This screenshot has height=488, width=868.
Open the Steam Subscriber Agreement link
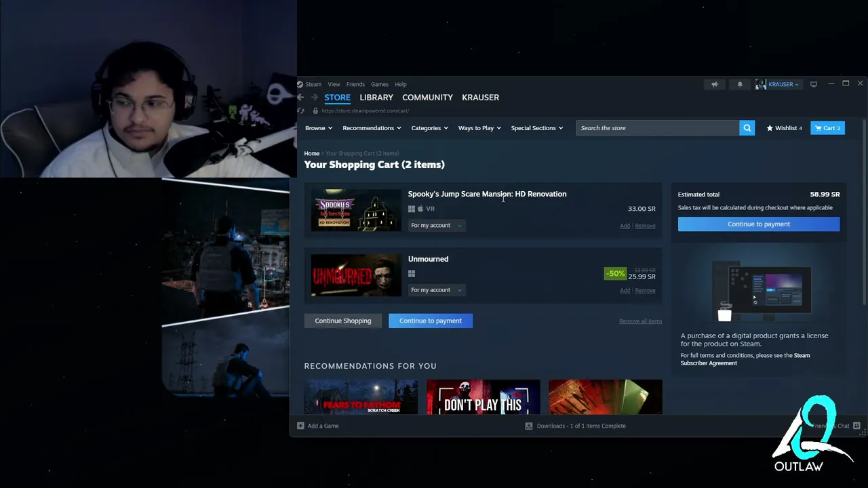point(745,359)
